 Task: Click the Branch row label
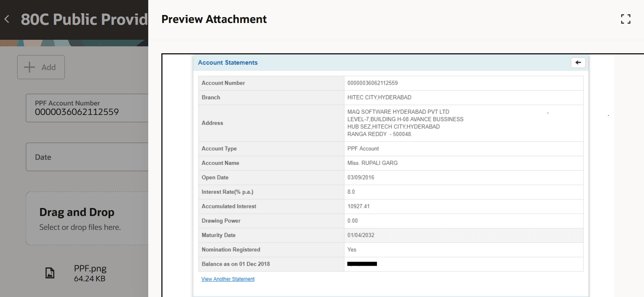(211, 97)
